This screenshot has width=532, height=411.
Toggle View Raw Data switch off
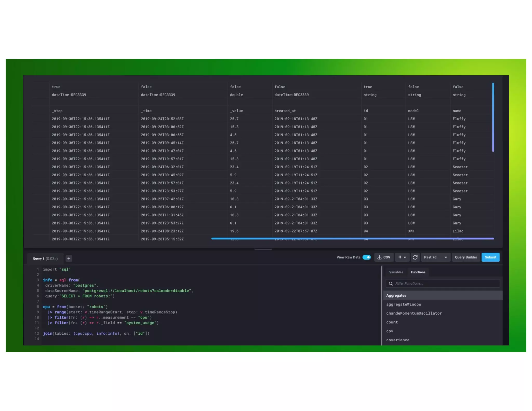[367, 257]
